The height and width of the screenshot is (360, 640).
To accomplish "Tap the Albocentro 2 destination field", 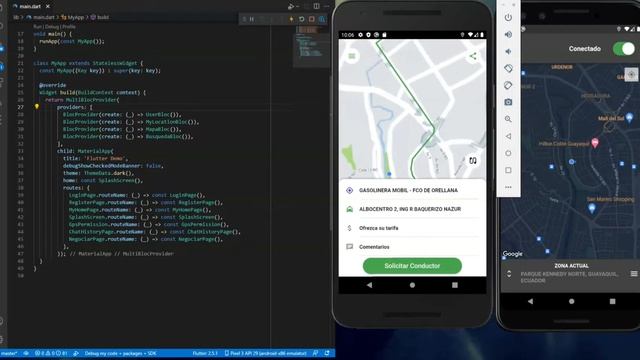I will (x=412, y=209).
